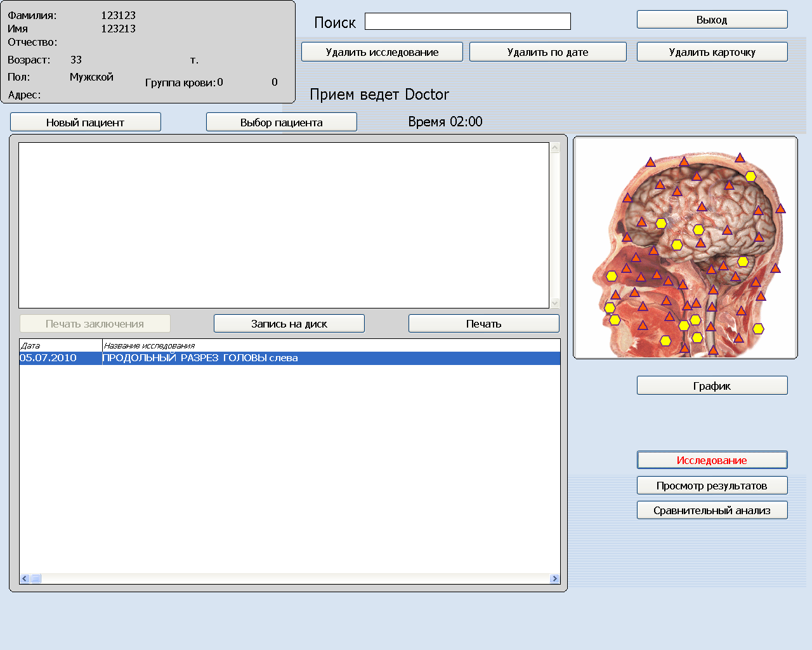812x650 pixels.
Task: Click text area scrollbar down arrow
Action: click(x=555, y=303)
